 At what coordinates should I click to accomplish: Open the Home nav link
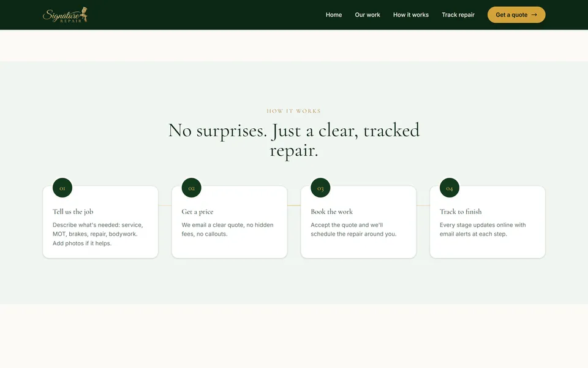(x=334, y=15)
